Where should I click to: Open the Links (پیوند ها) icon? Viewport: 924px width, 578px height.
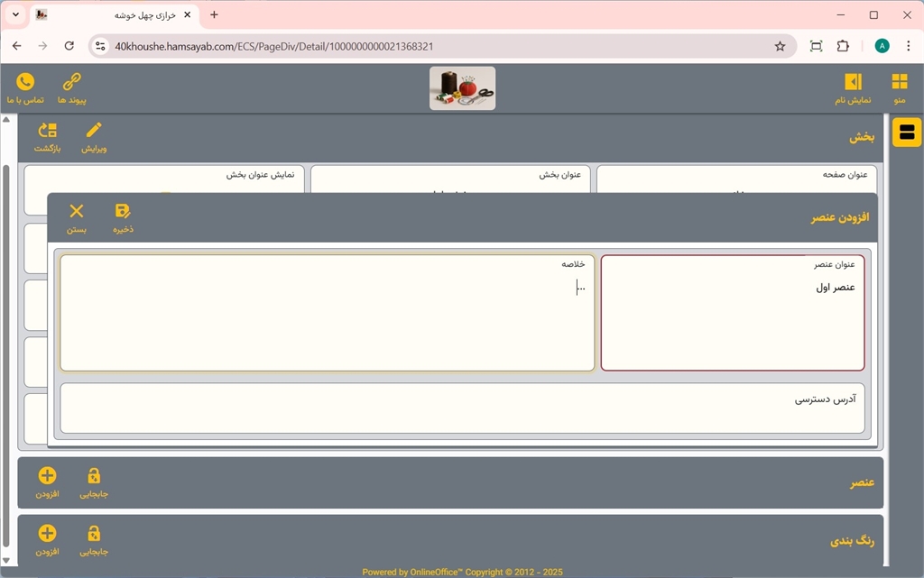[x=71, y=83]
